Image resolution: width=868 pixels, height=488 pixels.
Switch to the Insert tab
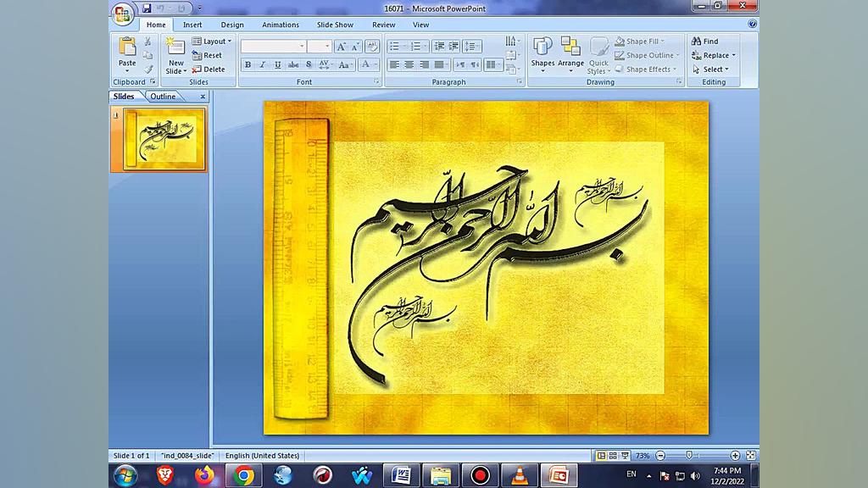tap(192, 25)
